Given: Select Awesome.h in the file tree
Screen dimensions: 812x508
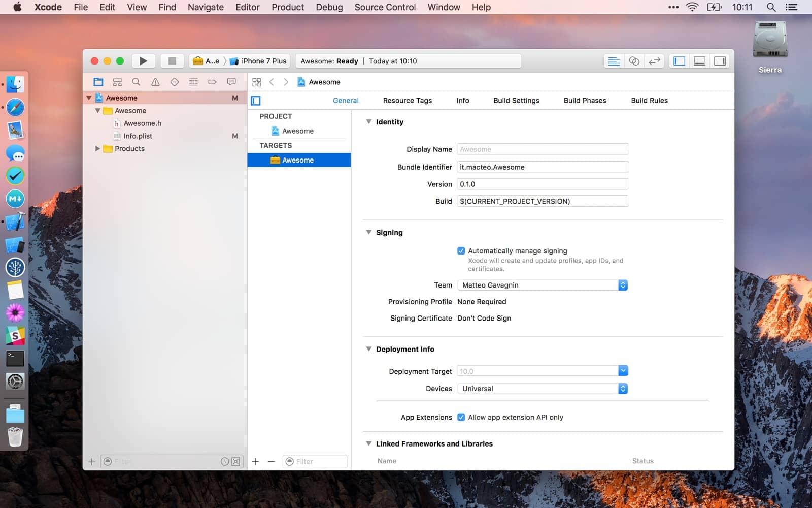Looking at the screenshot, I should [x=142, y=123].
